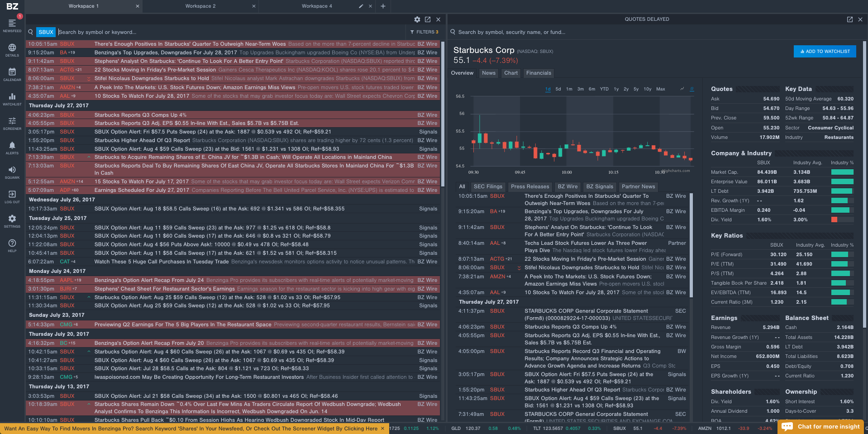Open the chat bubble icon
Image resolution: width=868 pixels, height=434 pixels.
tap(787, 426)
